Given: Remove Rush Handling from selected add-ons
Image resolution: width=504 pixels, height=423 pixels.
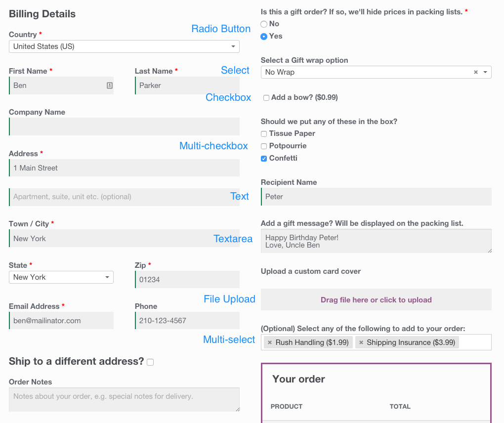Looking at the screenshot, I should click(x=270, y=342).
